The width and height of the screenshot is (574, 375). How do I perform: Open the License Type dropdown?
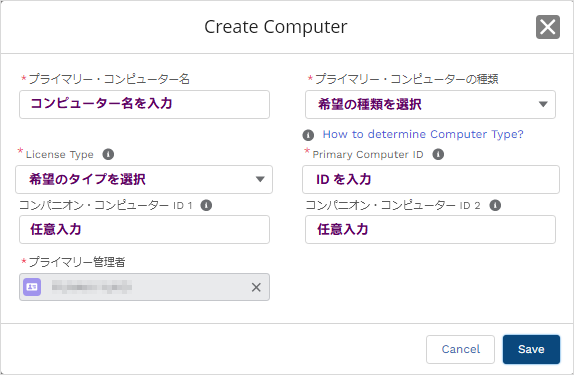[144, 179]
